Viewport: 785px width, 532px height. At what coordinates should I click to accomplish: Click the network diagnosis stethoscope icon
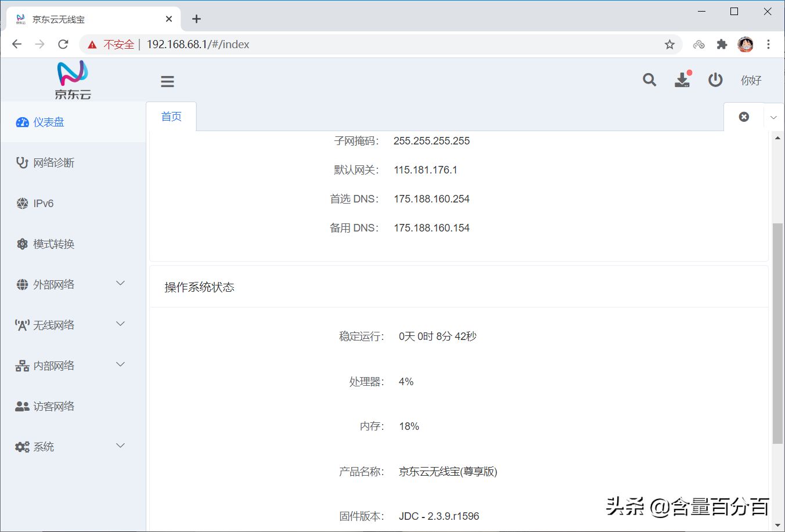(22, 163)
